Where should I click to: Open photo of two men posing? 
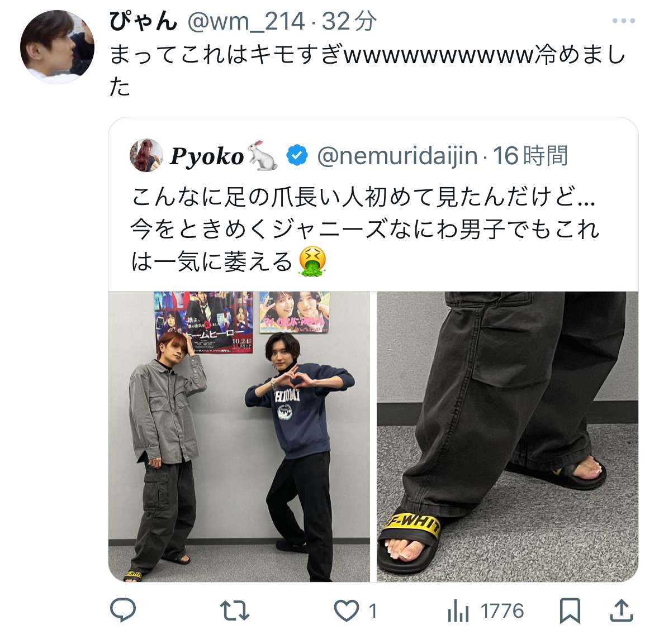click(239, 436)
